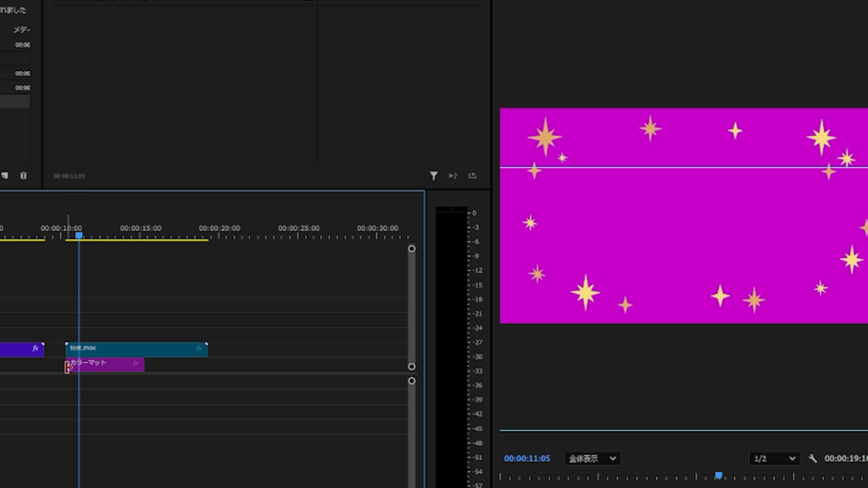This screenshot has height=488, width=868.
Task: Click the fx badge on the violet clip
Action: point(36,348)
